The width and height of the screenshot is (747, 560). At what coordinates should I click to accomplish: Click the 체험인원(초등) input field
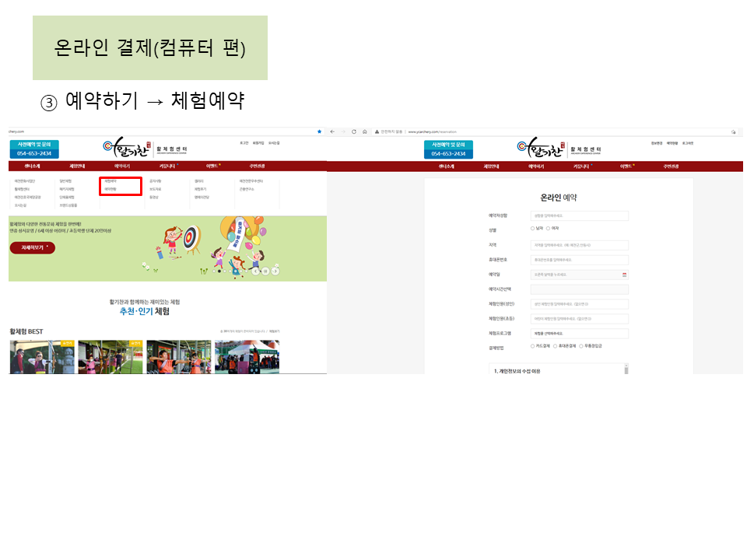click(x=579, y=319)
